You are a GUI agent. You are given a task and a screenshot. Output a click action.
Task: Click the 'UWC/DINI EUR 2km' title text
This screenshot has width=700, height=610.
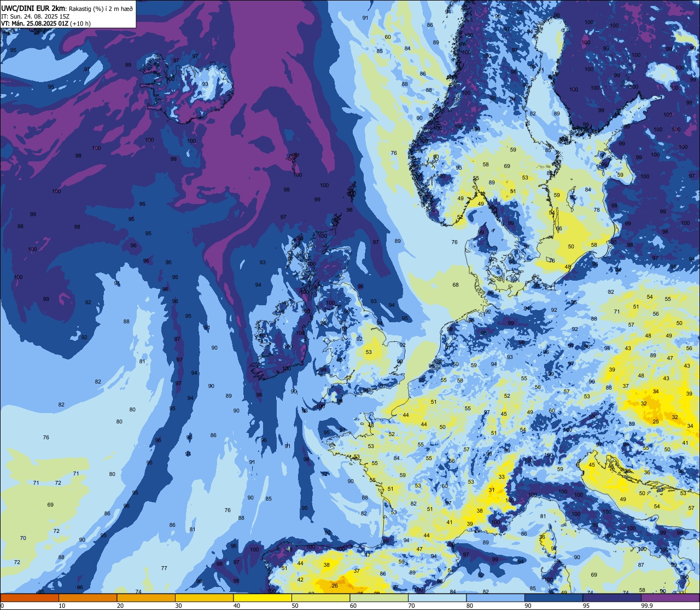[x=33, y=7]
